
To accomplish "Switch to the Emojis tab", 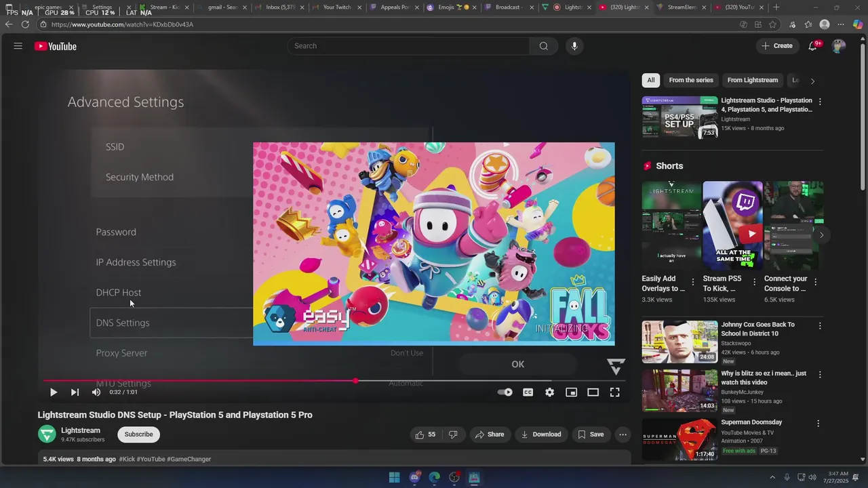I will 452,7.
